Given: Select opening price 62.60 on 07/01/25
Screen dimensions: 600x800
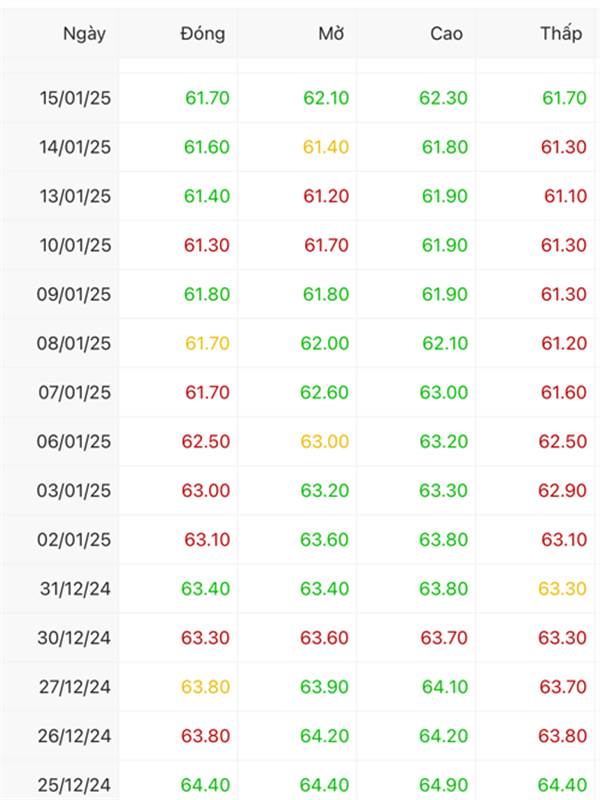Looking at the screenshot, I should tap(325, 392).
